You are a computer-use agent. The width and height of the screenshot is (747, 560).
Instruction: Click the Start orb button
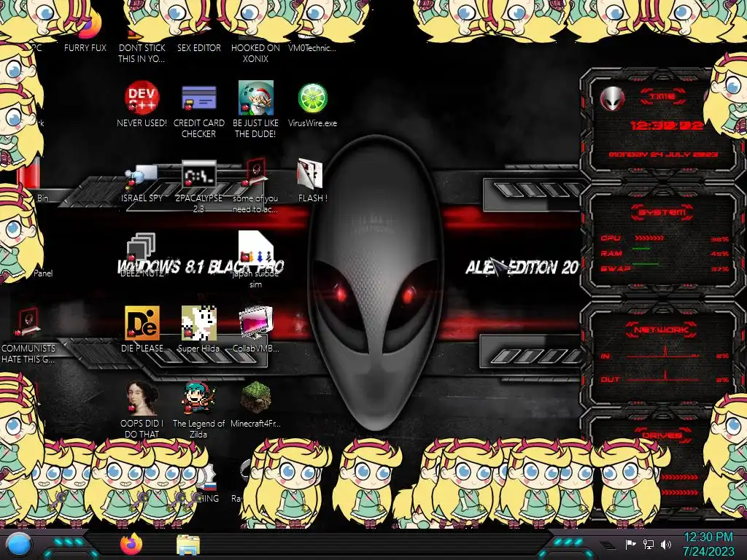(x=19, y=545)
